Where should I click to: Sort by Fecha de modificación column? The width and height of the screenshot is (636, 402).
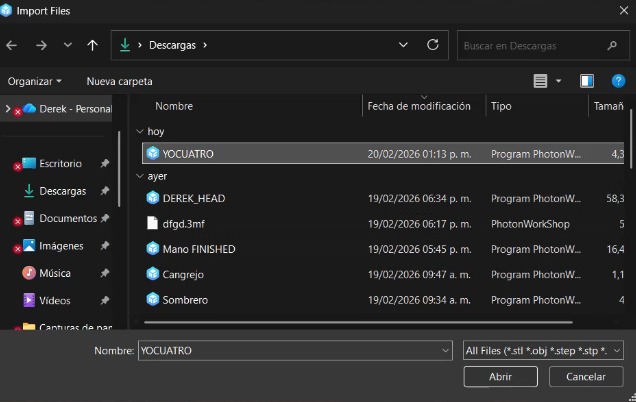click(x=419, y=106)
